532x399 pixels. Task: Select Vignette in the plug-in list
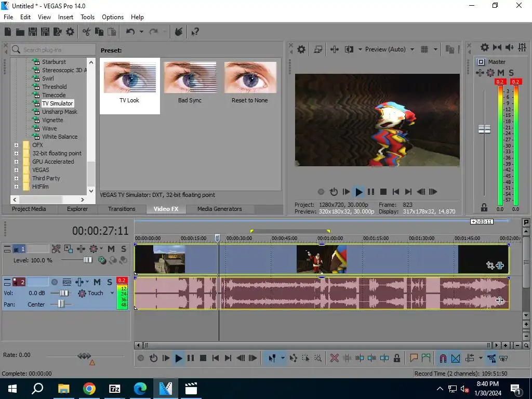(52, 120)
